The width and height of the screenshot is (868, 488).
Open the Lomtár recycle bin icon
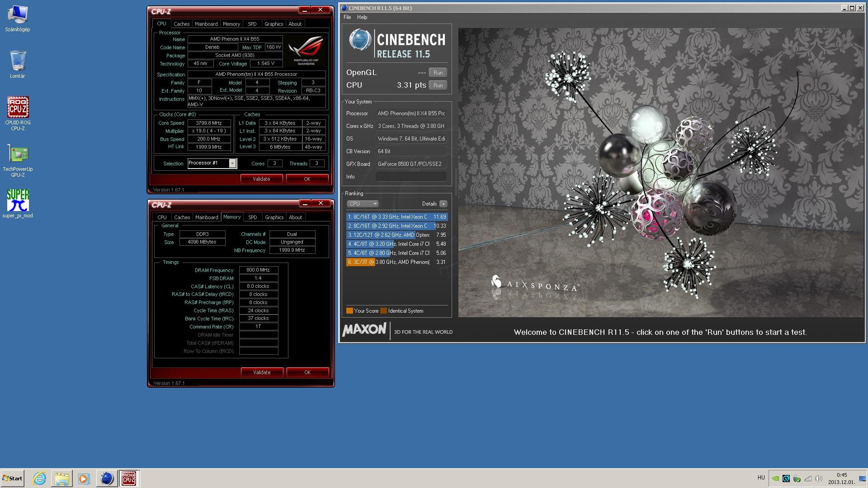17,64
